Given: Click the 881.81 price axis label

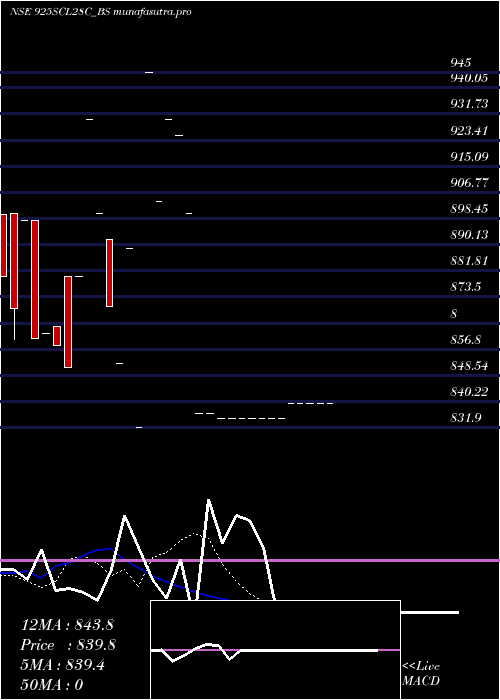Looking at the screenshot, I should click(469, 261).
